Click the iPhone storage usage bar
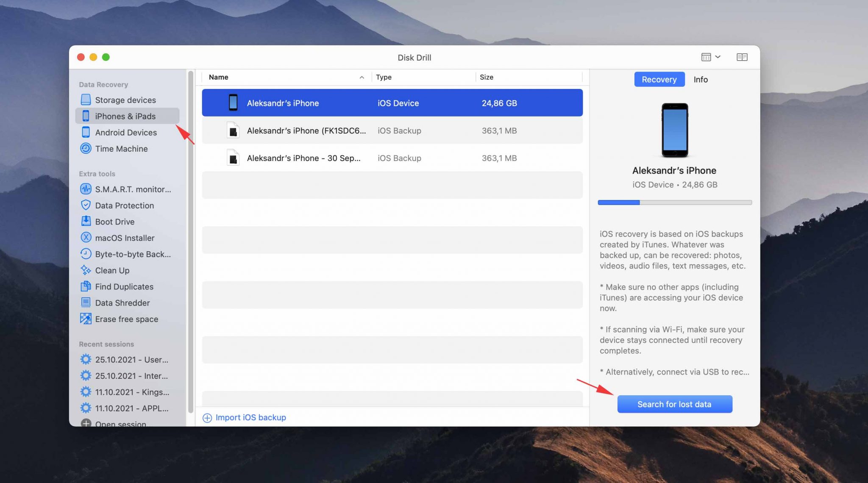Screen dimensions: 868x483 [x=675, y=203]
